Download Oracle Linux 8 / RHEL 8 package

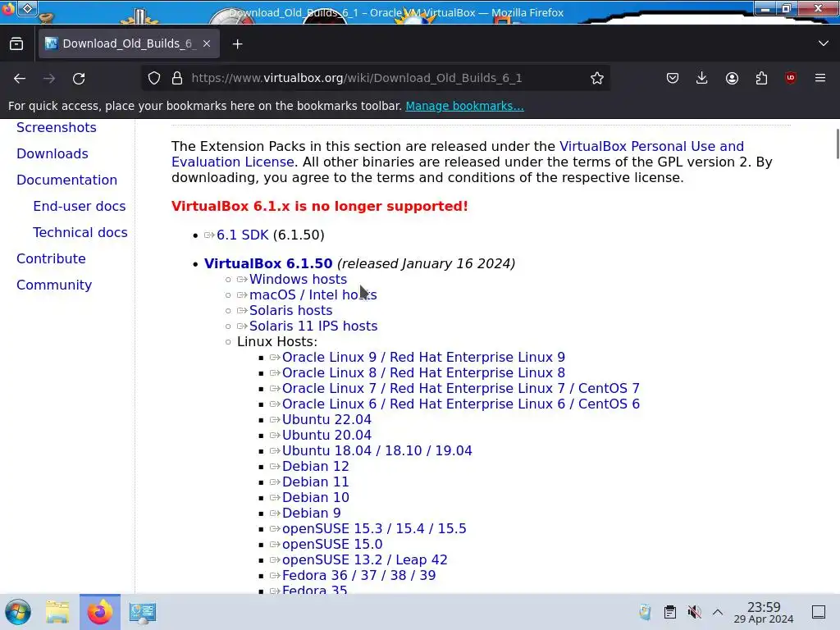click(x=423, y=373)
